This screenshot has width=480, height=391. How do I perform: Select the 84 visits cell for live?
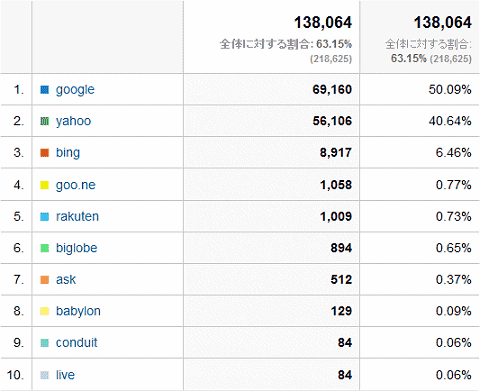(271, 374)
